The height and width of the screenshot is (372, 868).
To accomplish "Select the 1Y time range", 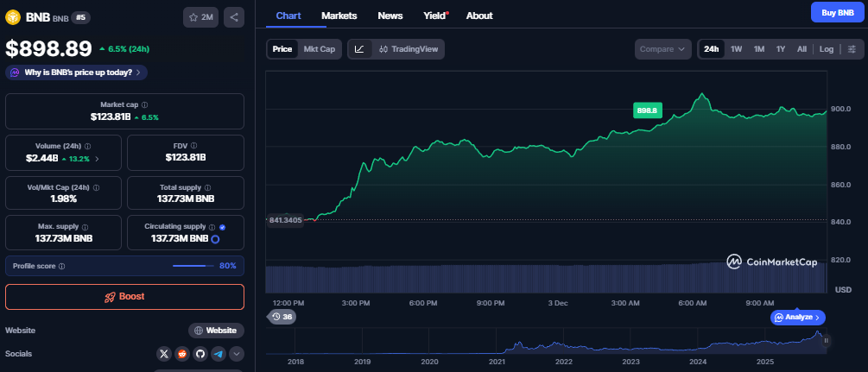I will (x=781, y=49).
